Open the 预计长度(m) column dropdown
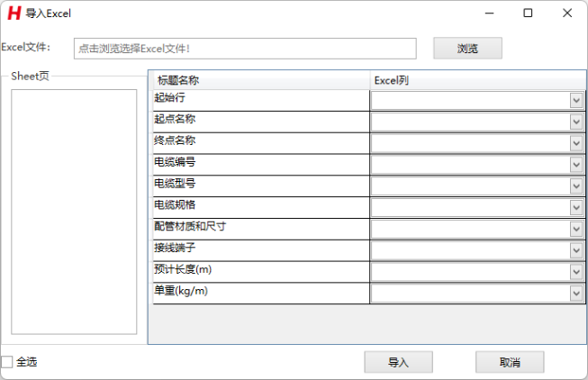Image resolution: width=588 pixels, height=380 pixels. coord(576,273)
